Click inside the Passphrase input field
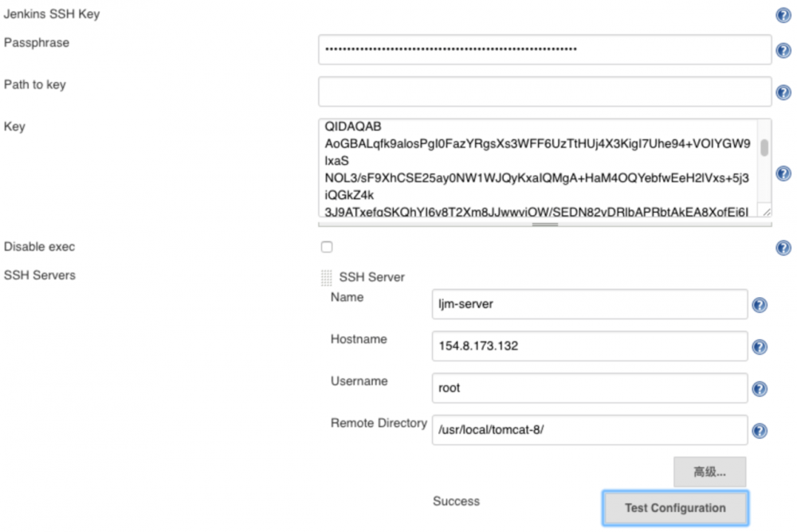797x532 pixels. tap(544, 49)
